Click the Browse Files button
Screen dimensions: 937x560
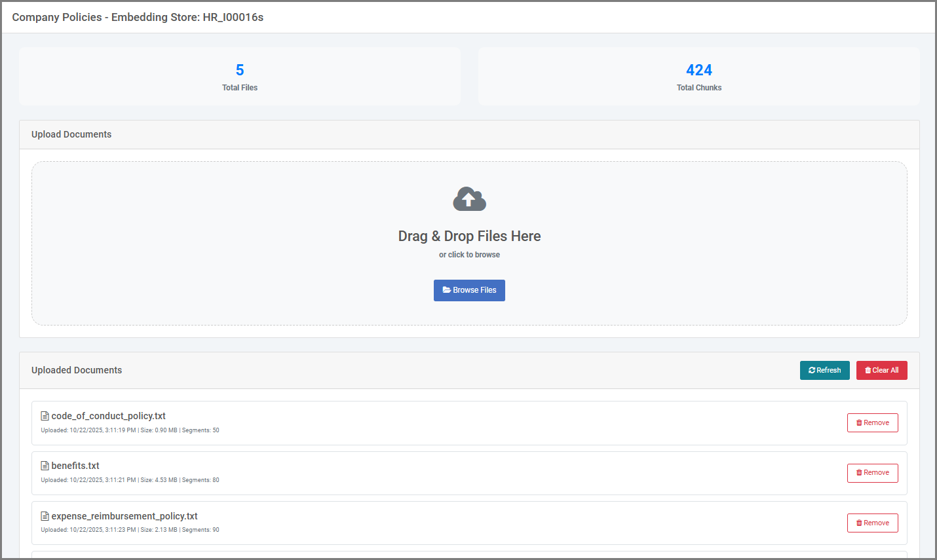(469, 290)
